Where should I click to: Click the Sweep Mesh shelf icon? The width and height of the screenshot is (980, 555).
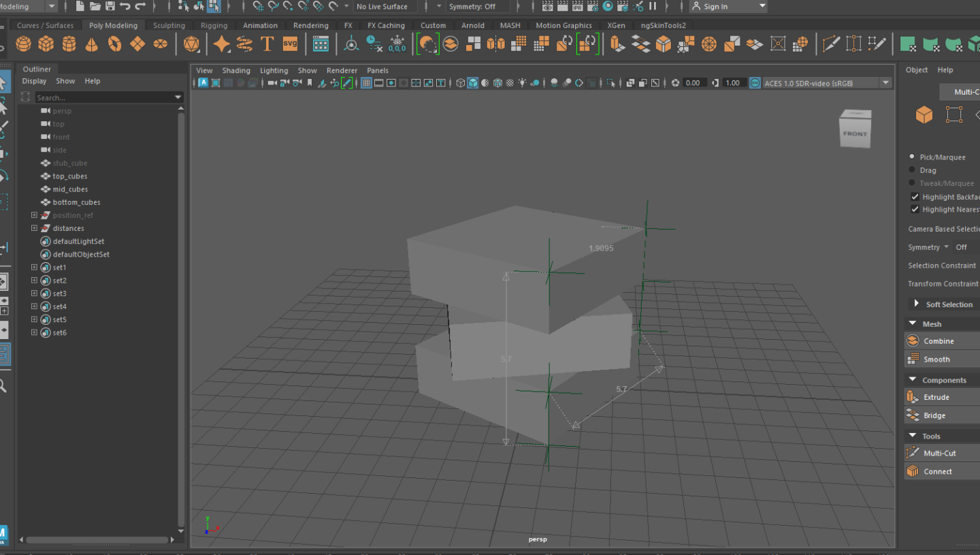click(x=244, y=44)
